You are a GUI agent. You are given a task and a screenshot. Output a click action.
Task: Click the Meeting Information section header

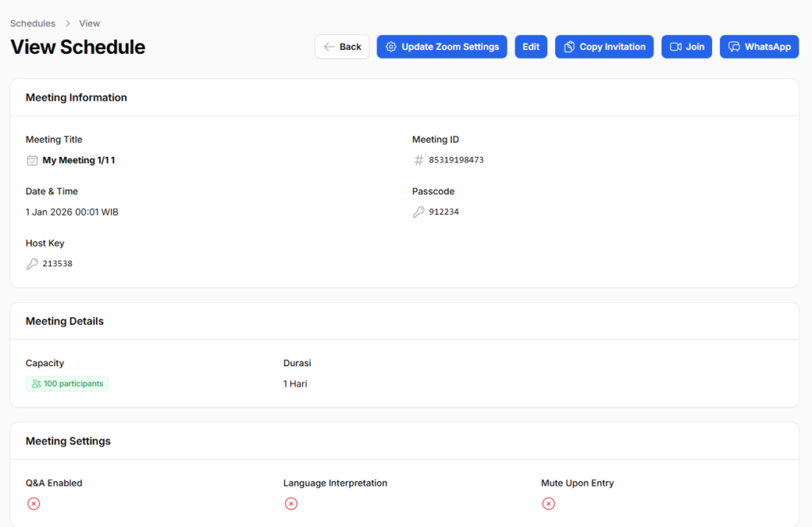tap(76, 97)
